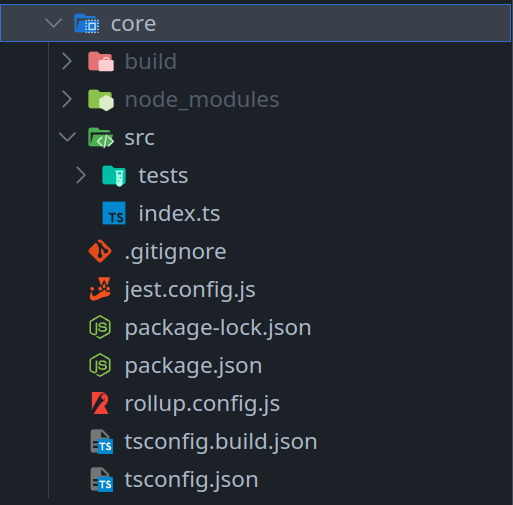Click the TypeScript icon of index.ts

(x=114, y=213)
